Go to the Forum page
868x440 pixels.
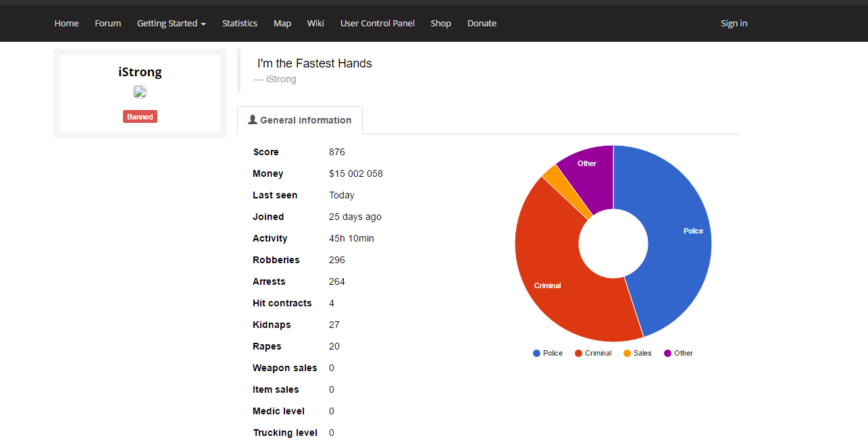coord(108,23)
